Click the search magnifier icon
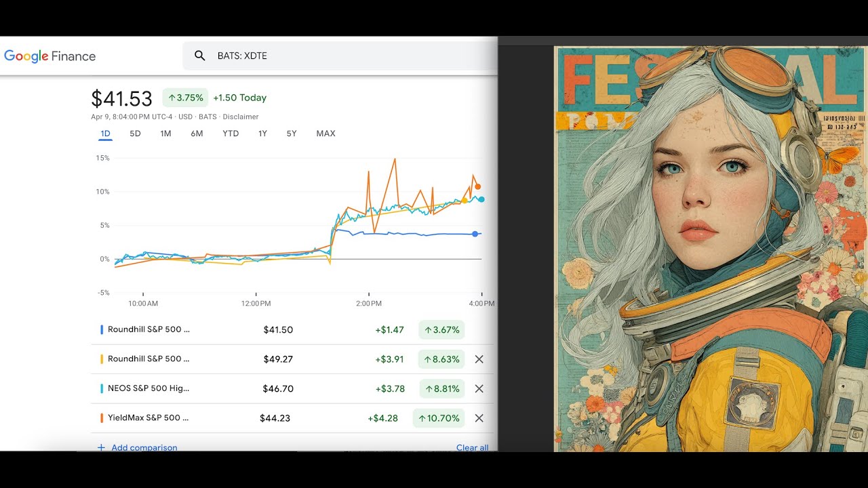The image size is (868, 488). click(x=199, y=56)
